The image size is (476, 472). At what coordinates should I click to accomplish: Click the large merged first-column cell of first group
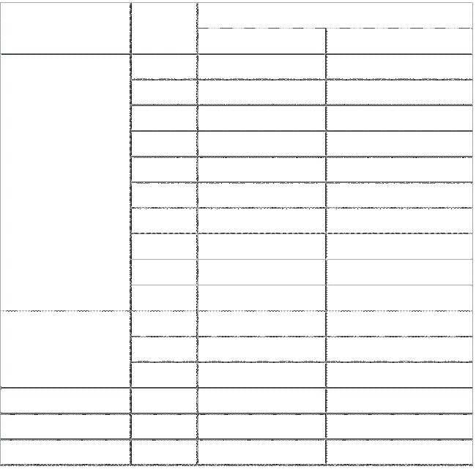coord(65,182)
